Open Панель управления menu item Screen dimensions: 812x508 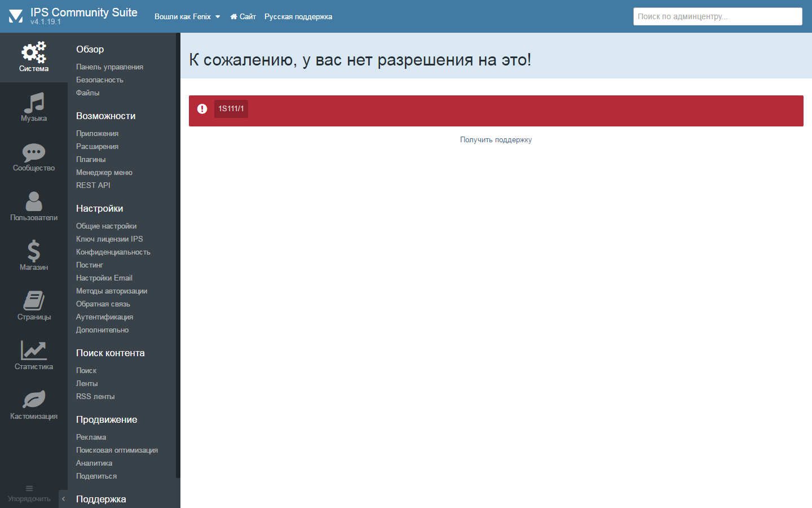click(110, 67)
